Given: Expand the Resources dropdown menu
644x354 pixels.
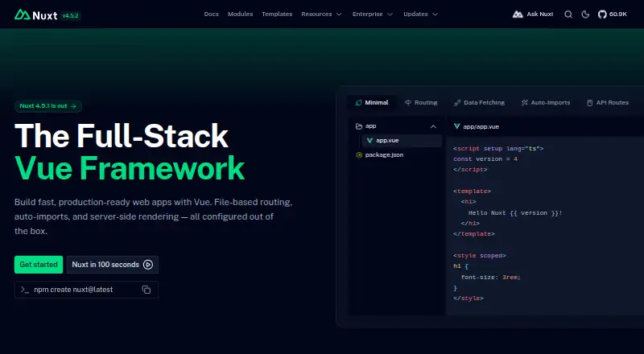Looking at the screenshot, I should coord(321,14).
